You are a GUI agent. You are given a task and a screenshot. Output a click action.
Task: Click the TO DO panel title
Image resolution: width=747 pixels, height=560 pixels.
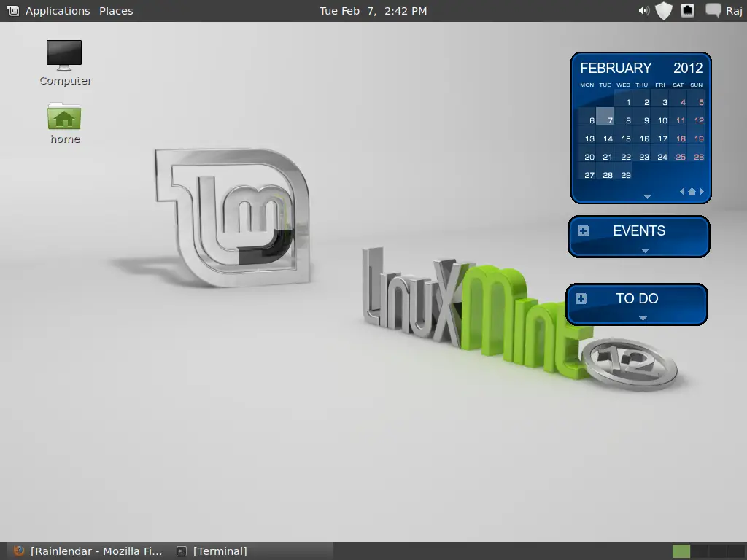point(637,298)
